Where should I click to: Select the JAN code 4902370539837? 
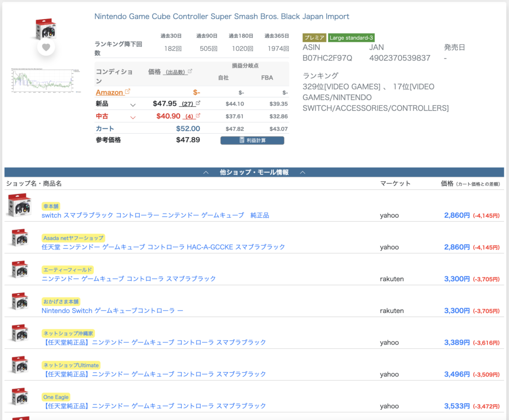tap(400, 58)
